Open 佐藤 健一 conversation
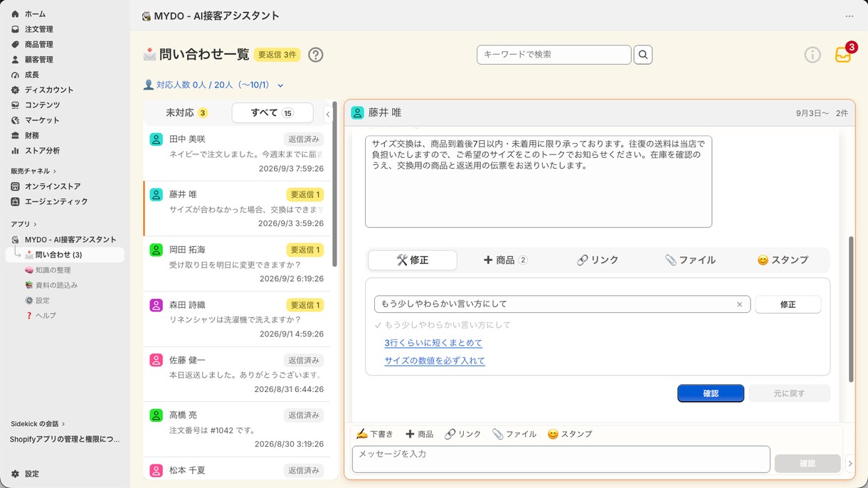This screenshot has width=868, height=488. tap(237, 374)
